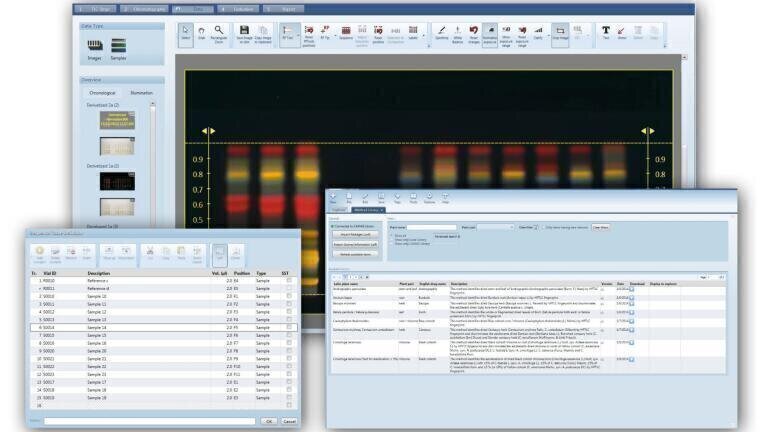Tick SST checkbox for Sample 16 row

(289, 343)
